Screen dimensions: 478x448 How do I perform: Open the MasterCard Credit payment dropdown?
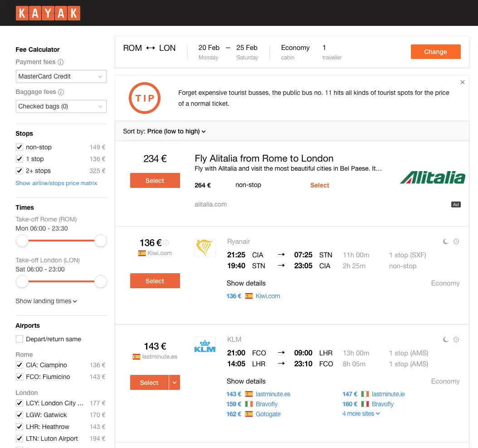pyautogui.click(x=61, y=76)
